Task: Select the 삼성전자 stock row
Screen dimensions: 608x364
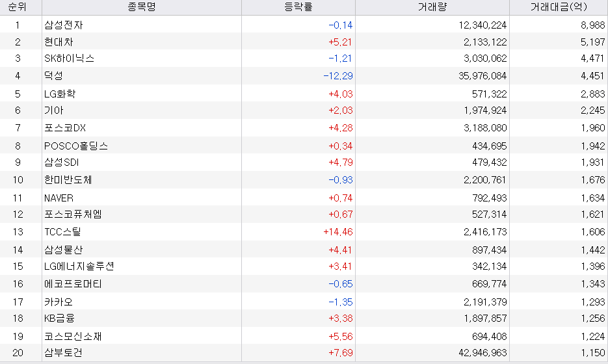Action: [x=304, y=25]
